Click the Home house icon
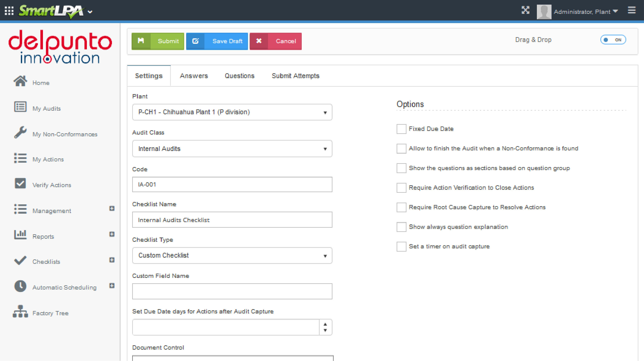Viewport: 644px width, 361px height. point(20,81)
